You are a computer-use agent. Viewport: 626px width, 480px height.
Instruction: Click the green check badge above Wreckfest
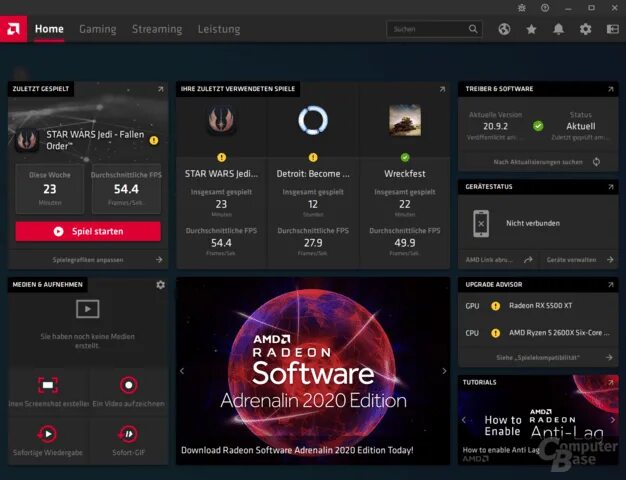[x=405, y=157]
